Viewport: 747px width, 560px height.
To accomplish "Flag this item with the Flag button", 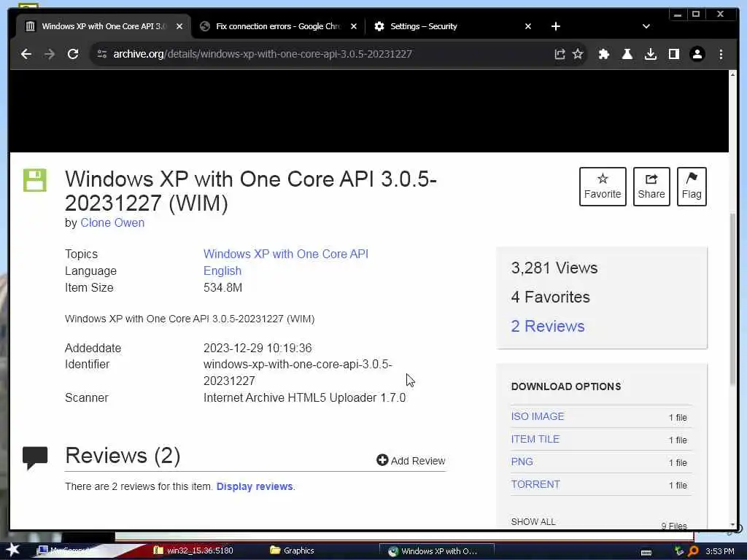I will point(692,186).
